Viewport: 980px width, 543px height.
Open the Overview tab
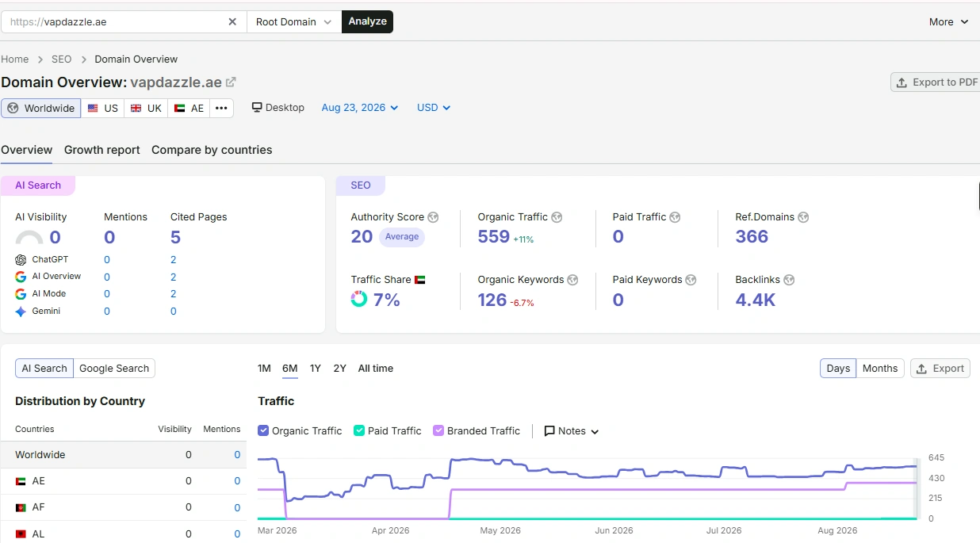(27, 150)
